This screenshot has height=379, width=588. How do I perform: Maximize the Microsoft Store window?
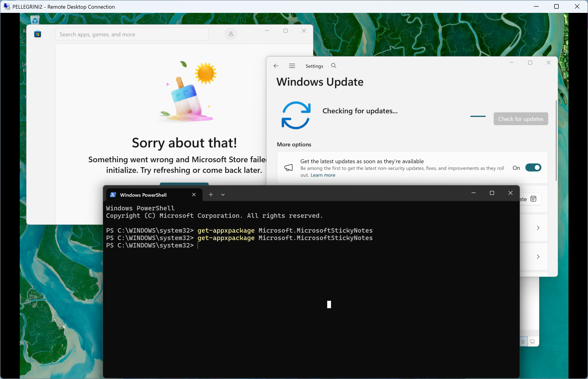click(x=285, y=31)
